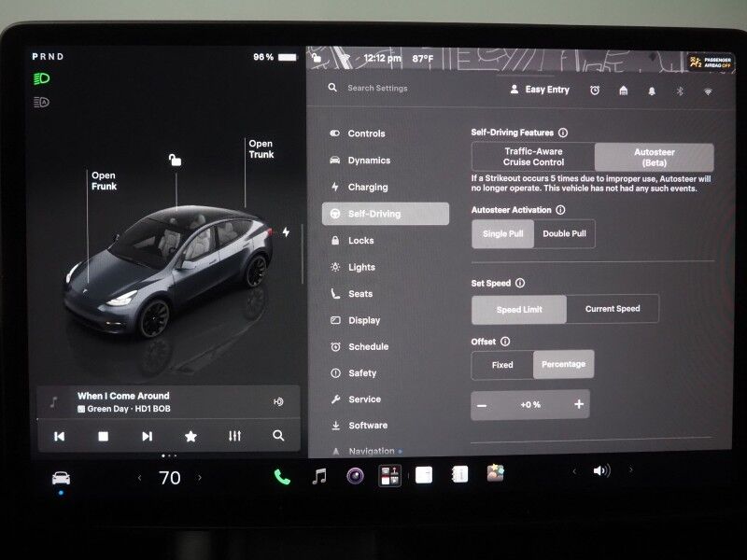The height and width of the screenshot is (560, 747).
Task: Increase offset with the plus button
Action: [578, 404]
